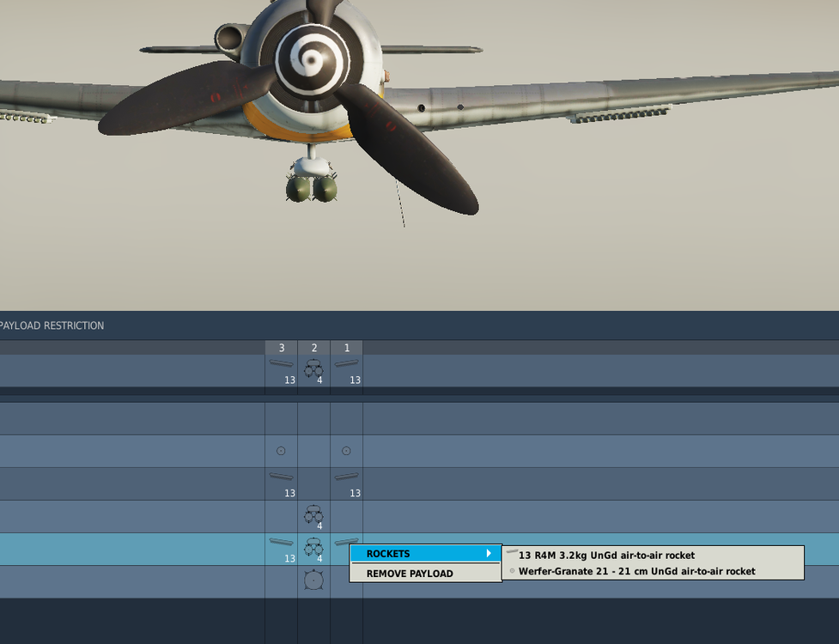Click pylon column header 3

tap(281, 348)
